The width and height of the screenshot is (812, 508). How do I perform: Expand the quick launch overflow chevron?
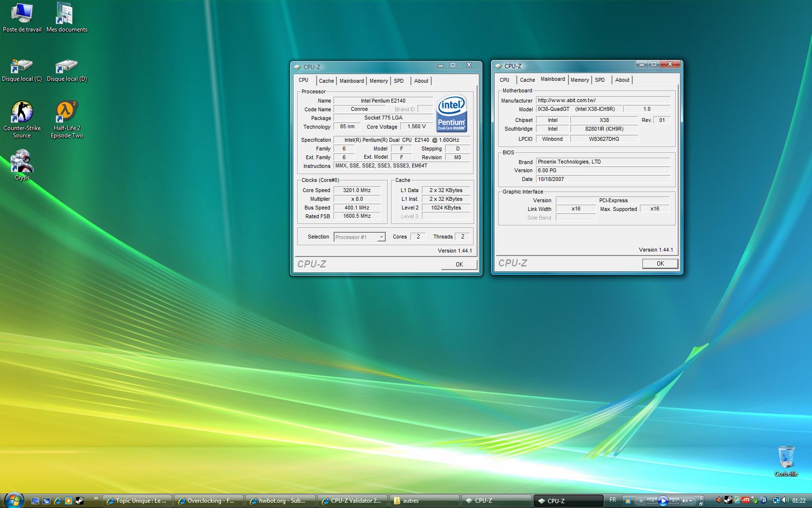point(96,498)
